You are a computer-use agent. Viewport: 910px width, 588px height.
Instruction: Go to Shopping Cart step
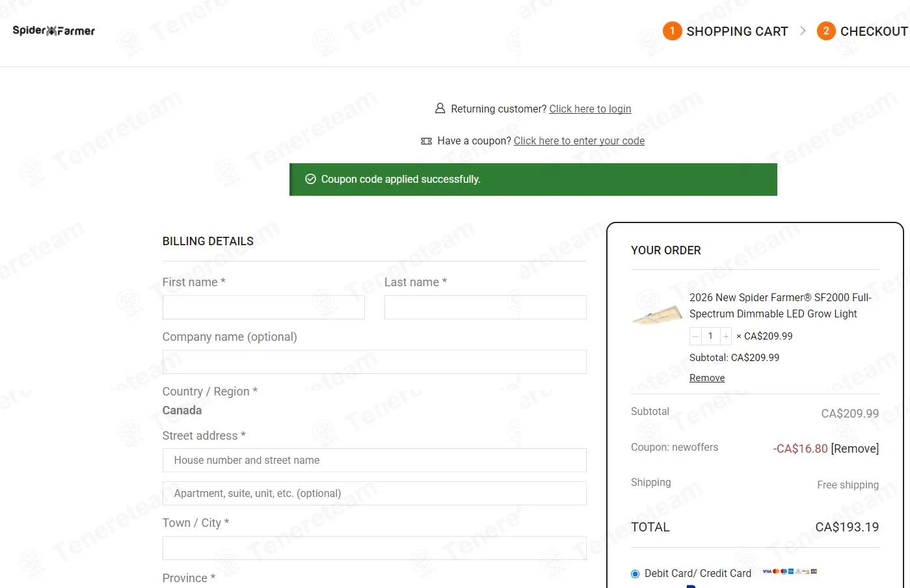click(x=737, y=31)
